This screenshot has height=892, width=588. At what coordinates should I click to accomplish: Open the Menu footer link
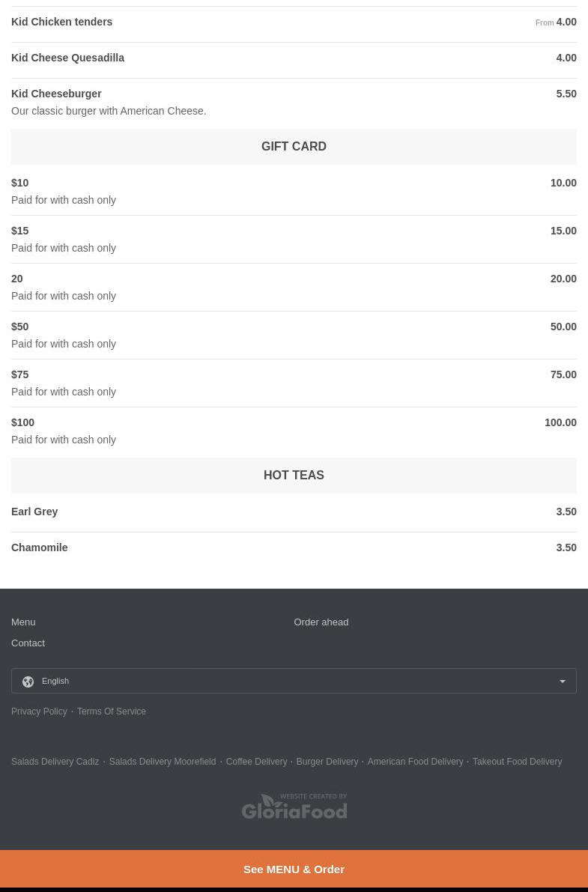pyautogui.click(x=23, y=622)
